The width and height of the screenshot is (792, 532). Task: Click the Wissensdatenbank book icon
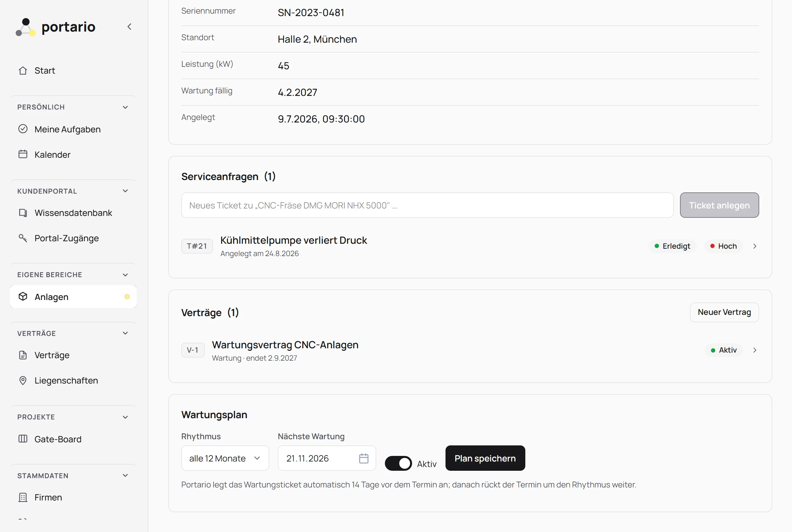coord(23,213)
